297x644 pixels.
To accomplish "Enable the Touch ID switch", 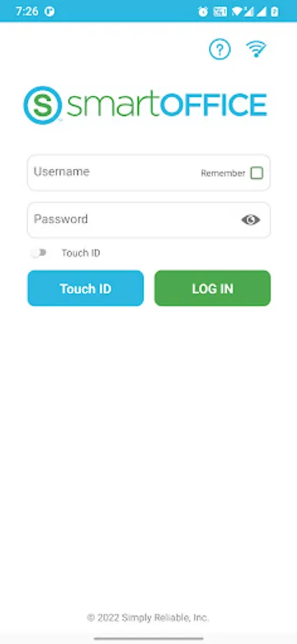I will [39, 253].
